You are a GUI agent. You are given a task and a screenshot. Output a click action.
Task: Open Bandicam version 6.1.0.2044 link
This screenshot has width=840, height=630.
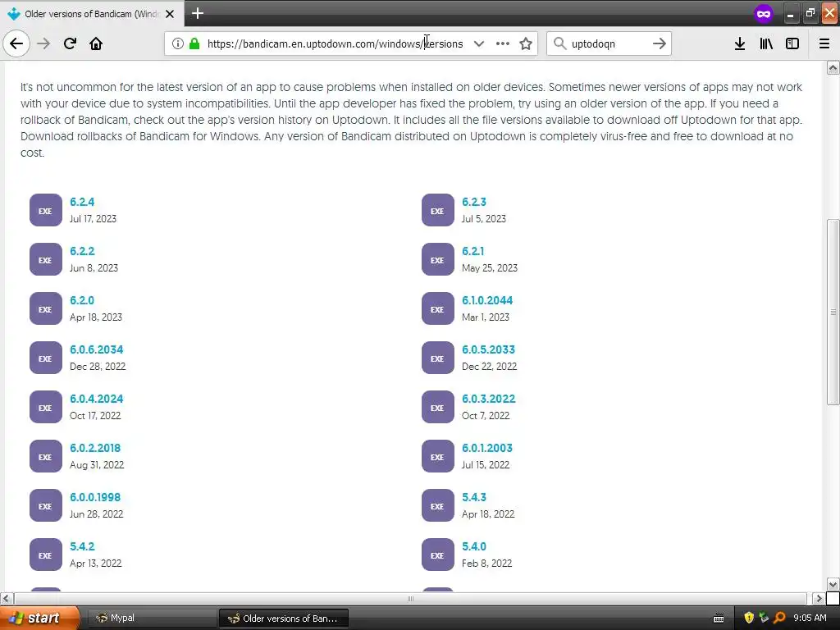coord(487,300)
